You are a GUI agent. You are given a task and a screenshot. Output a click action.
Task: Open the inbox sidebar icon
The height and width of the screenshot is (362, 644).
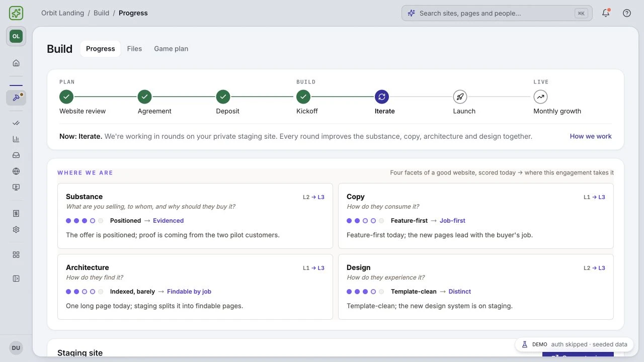pyautogui.click(x=16, y=155)
